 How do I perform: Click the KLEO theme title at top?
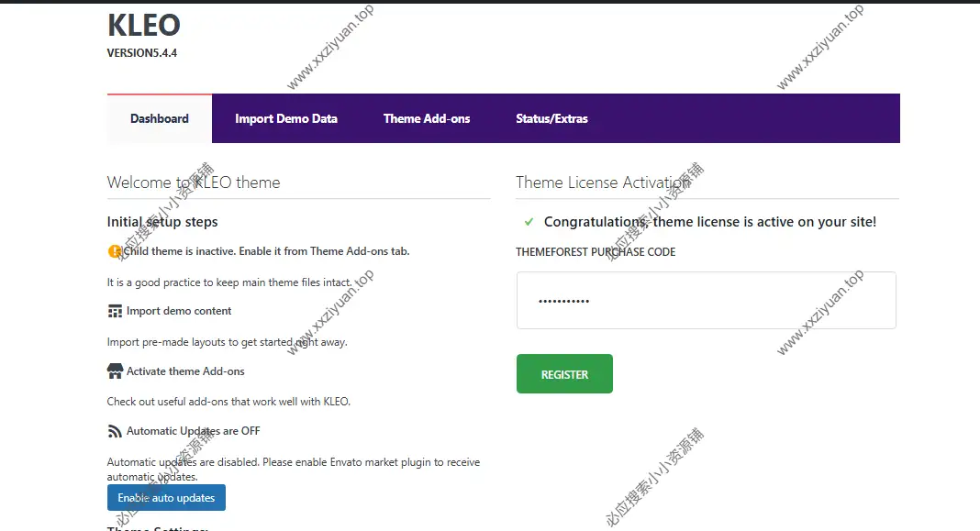pos(144,25)
